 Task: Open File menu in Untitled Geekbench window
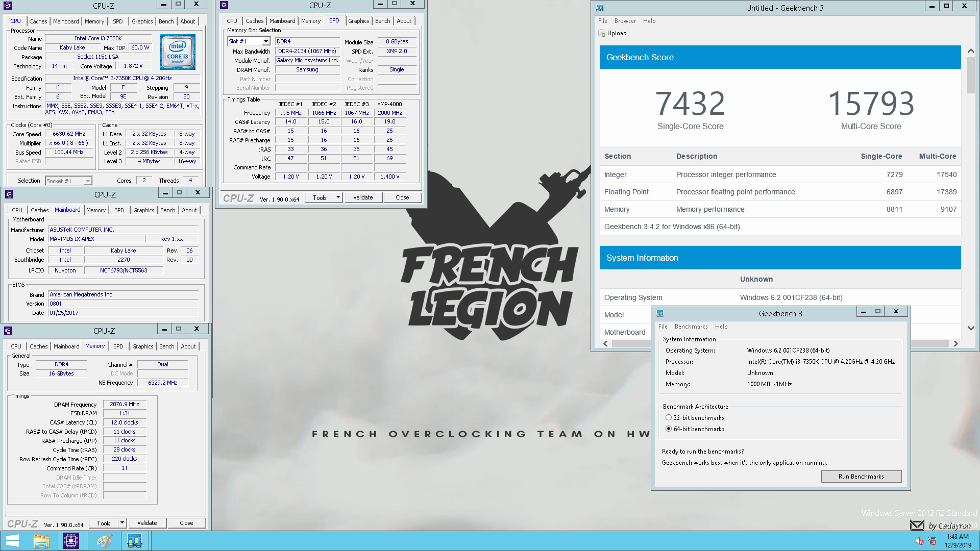click(x=603, y=21)
